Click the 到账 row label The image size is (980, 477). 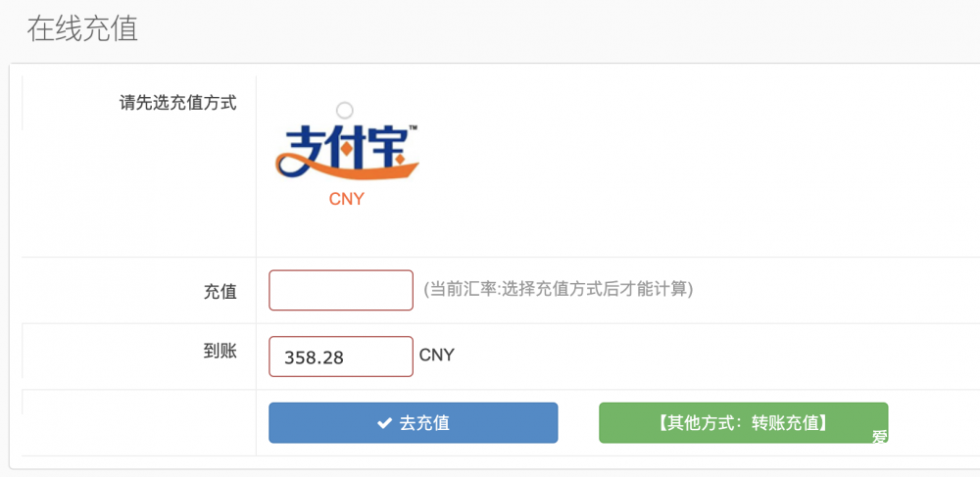pyautogui.click(x=220, y=353)
